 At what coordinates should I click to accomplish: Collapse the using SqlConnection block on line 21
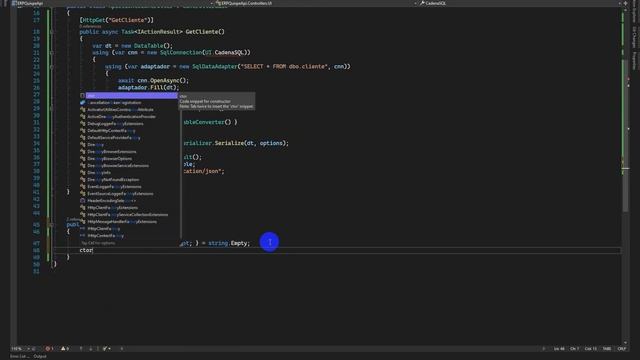click(x=51, y=53)
